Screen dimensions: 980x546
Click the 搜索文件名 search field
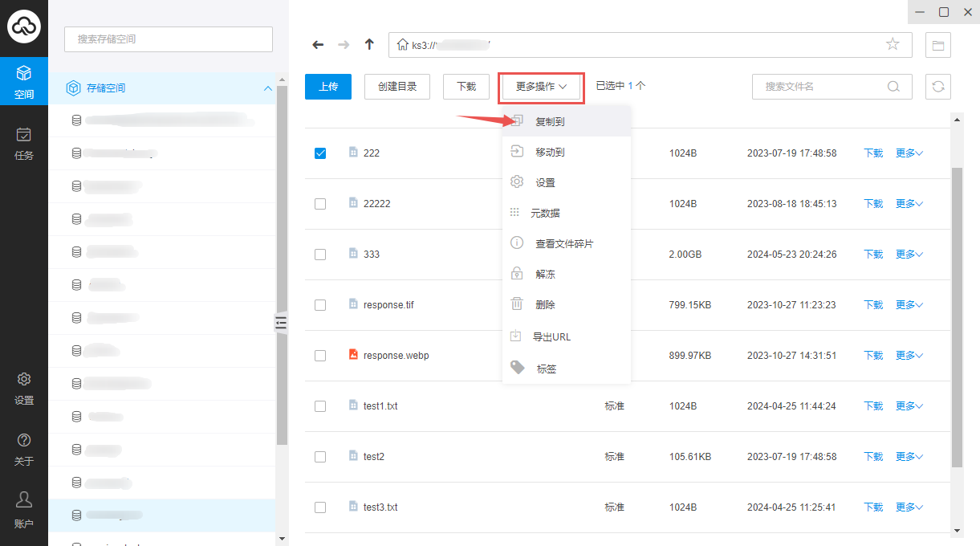tap(823, 87)
